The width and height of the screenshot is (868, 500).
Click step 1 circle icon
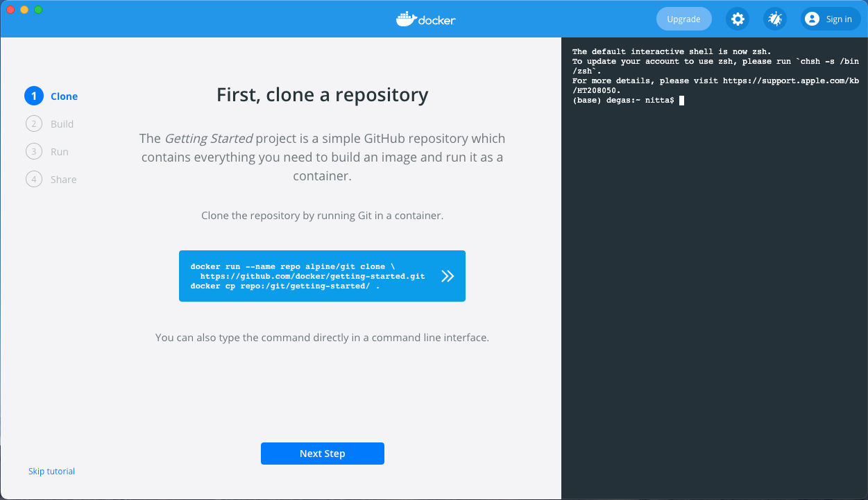[33, 96]
